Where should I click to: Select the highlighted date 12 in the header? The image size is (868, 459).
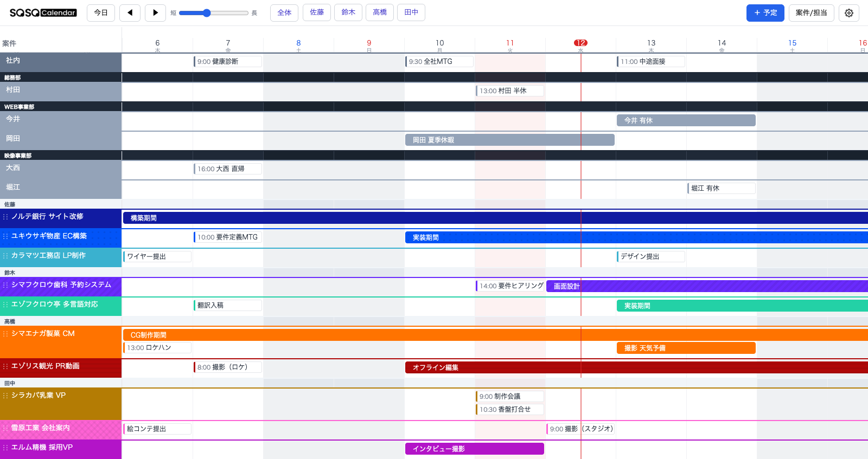tap(580, 43)
